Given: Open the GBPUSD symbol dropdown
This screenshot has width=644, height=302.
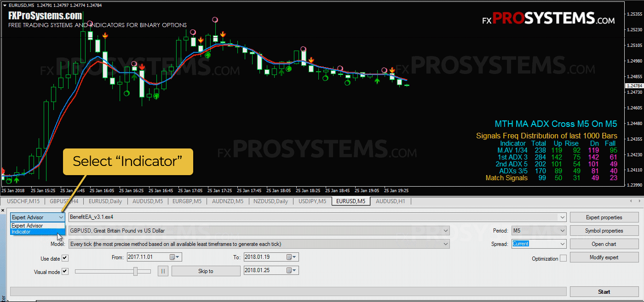Looking at the screenshot, I should [445, 231].
